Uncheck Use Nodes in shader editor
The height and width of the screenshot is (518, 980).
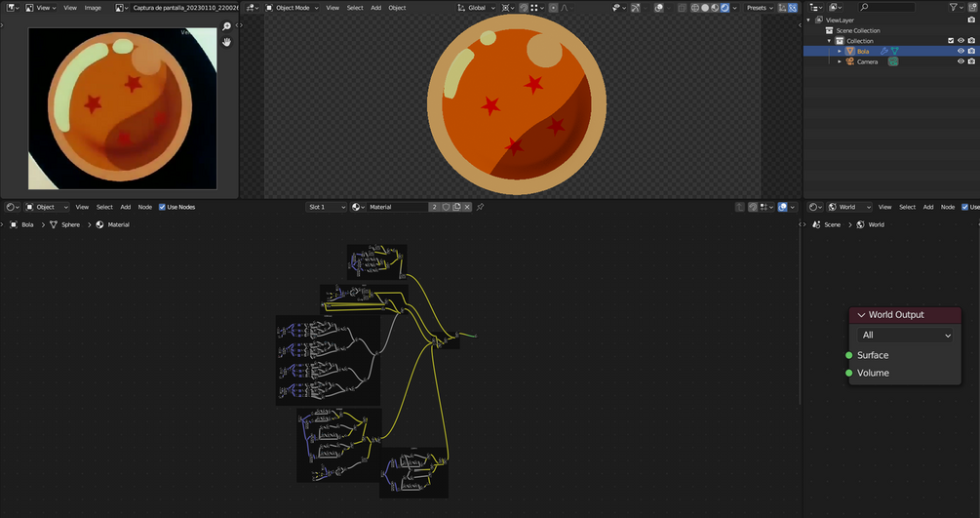pos(163,207)
